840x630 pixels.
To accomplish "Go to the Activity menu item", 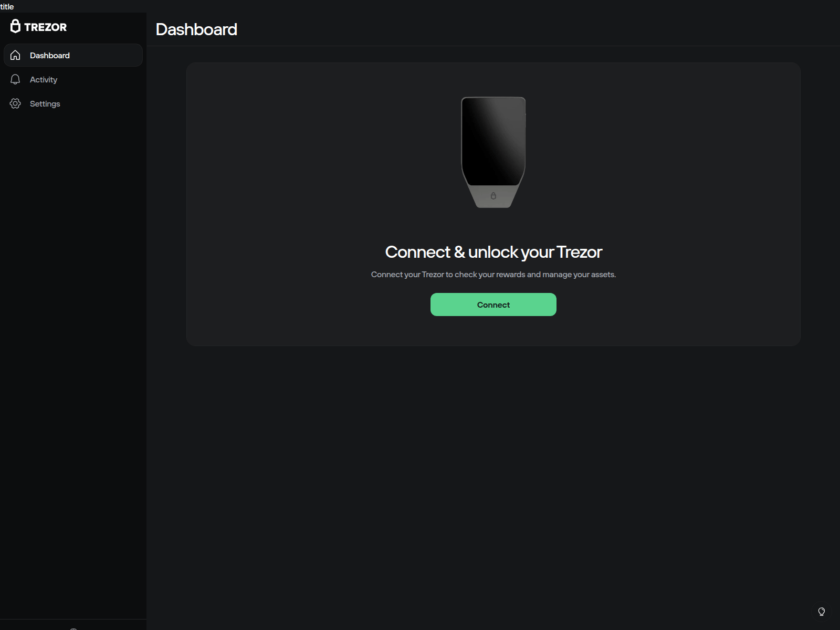I will pos(44,79).
